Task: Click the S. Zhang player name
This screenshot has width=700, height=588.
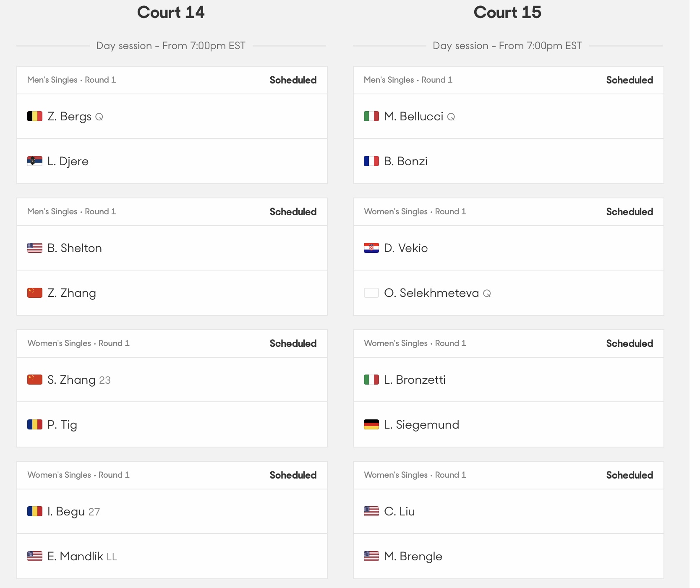Action: coord(72,380)
